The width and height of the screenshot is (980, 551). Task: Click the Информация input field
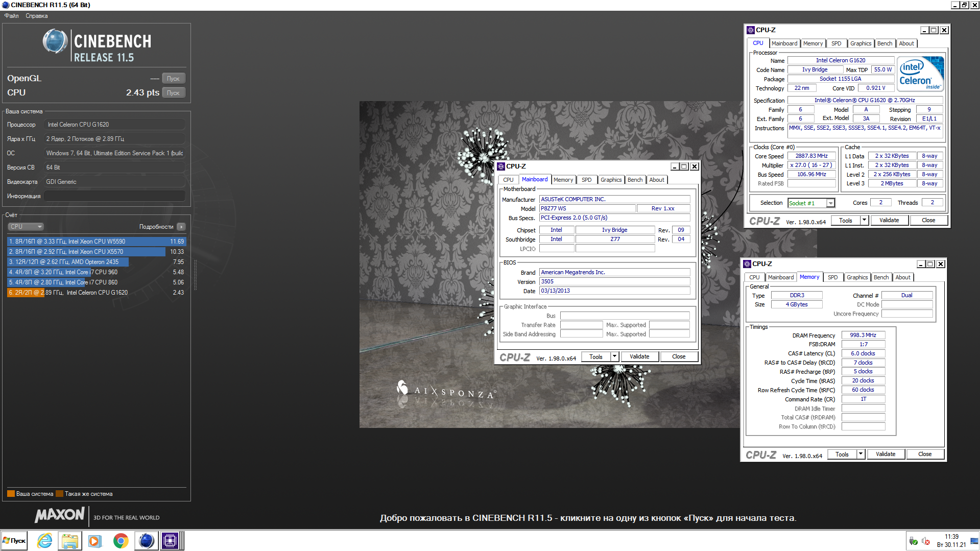click(x=114, y=196)
